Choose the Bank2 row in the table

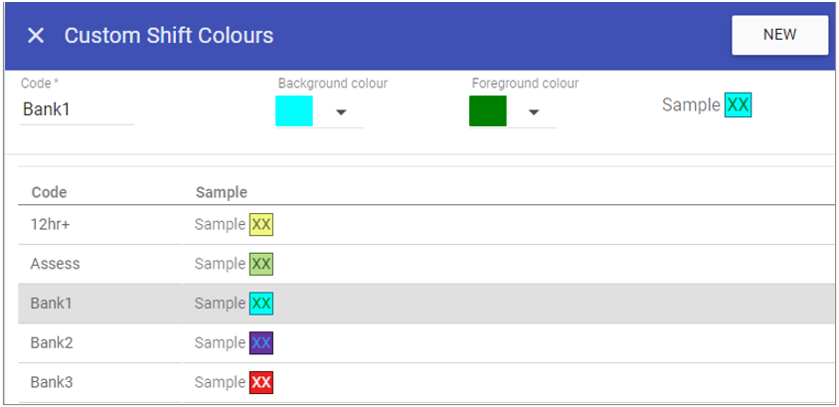click(51, 343)
